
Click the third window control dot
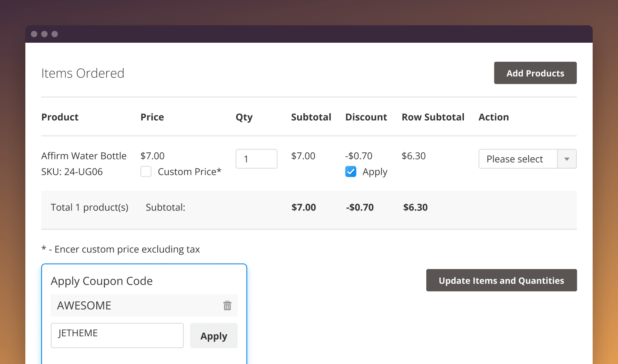(55, 34)
